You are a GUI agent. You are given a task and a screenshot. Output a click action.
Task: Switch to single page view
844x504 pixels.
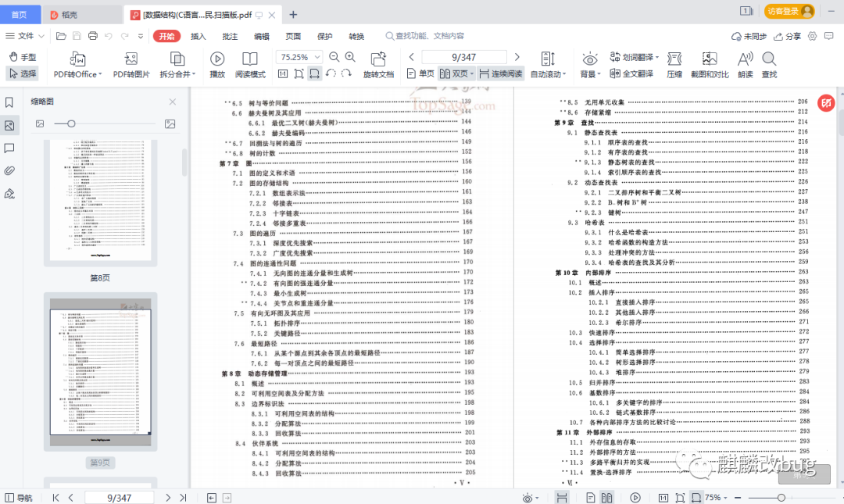click(x=421, y=73)
